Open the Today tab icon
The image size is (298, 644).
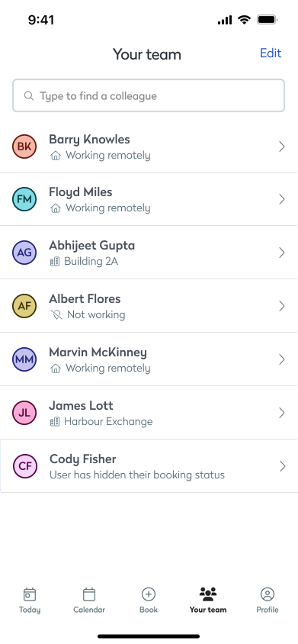click(30, 594)
